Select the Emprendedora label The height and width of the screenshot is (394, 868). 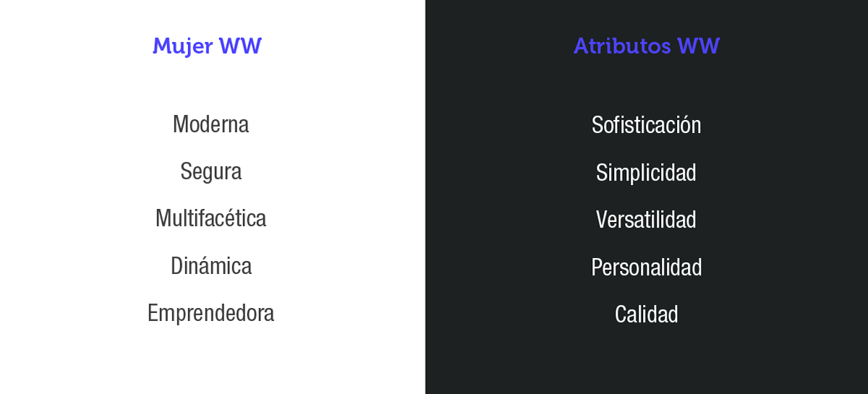tap(210, 314)
